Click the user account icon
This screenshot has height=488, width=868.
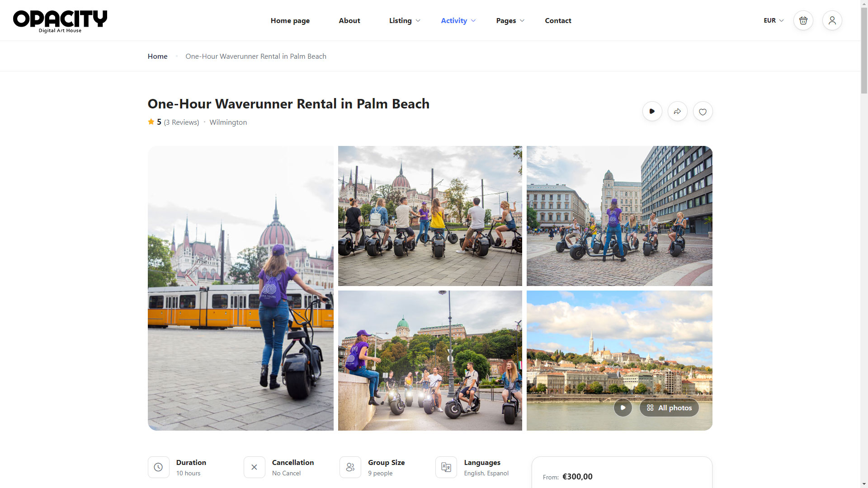click(832, 21)
